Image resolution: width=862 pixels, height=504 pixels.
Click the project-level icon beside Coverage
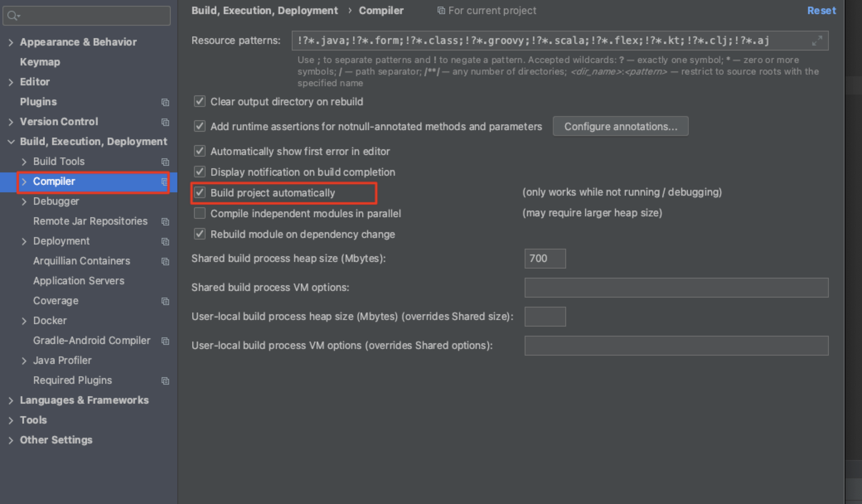[x=165, y=301]
